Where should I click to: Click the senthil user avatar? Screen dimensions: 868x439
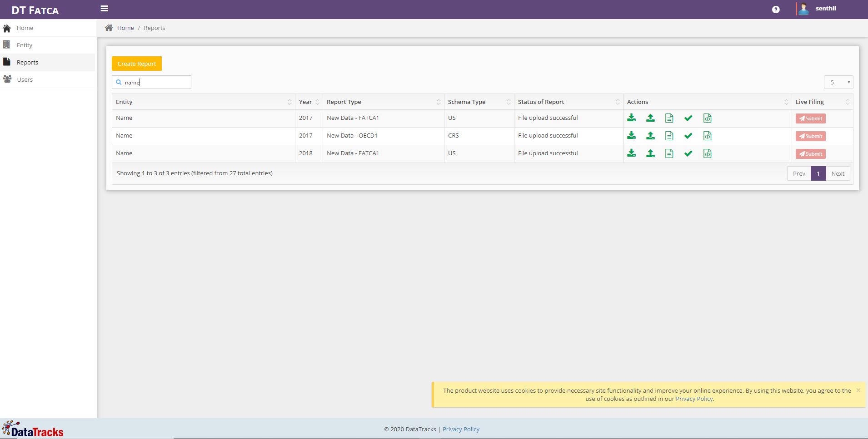pyautogui.click(x=803, y=9)
